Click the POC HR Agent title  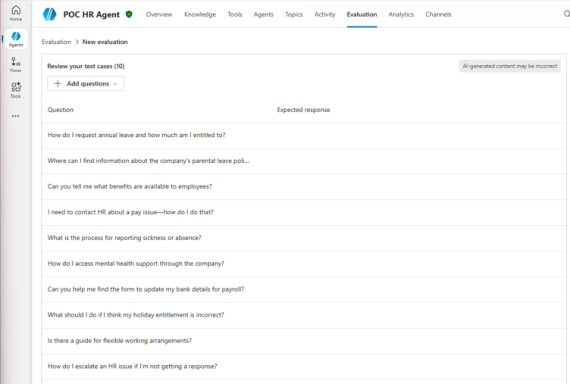(x=91, y=15)
